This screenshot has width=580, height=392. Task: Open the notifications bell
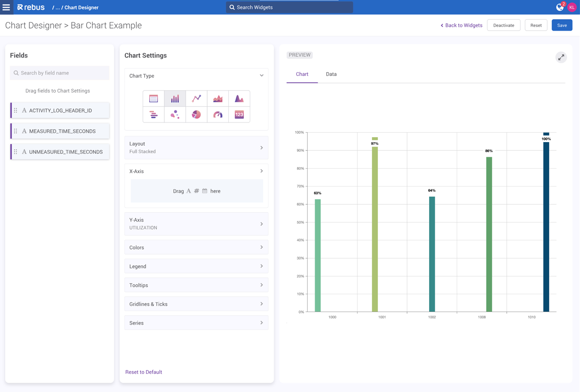tap(560, 7)
